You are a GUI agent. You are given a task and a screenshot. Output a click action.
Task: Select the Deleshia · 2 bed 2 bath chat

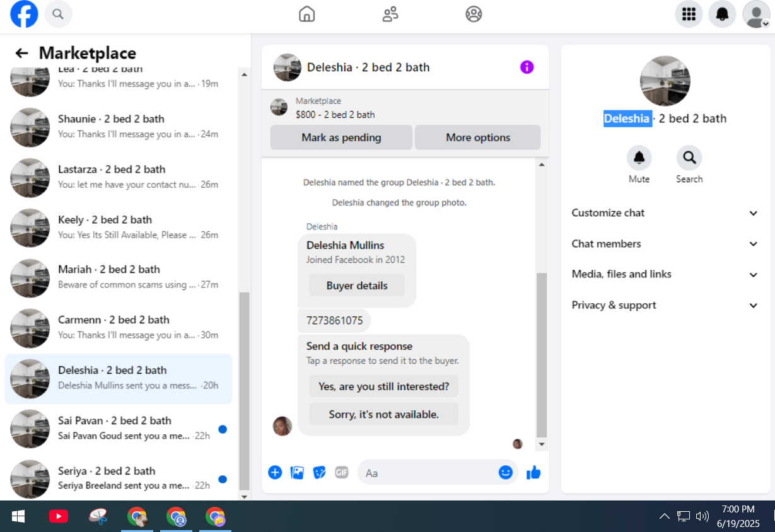click(119, 379)
